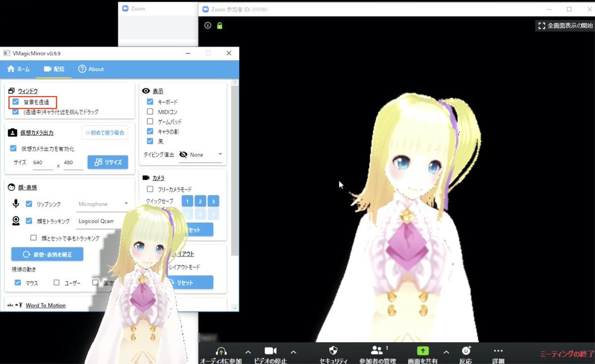This screenshot has height=364, width=595.
Task: Click quick save slot 1
Action: [x=187, y=201]
